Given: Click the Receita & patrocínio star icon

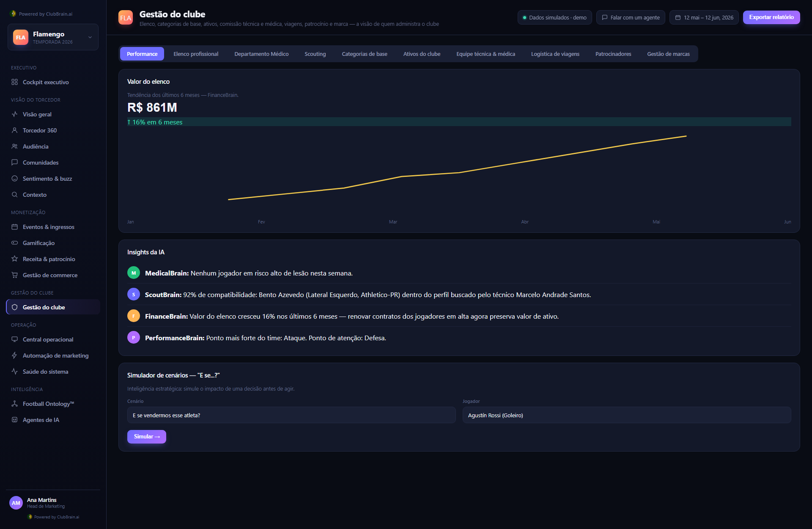Looking at the screenshot, I should coord(14,259).
